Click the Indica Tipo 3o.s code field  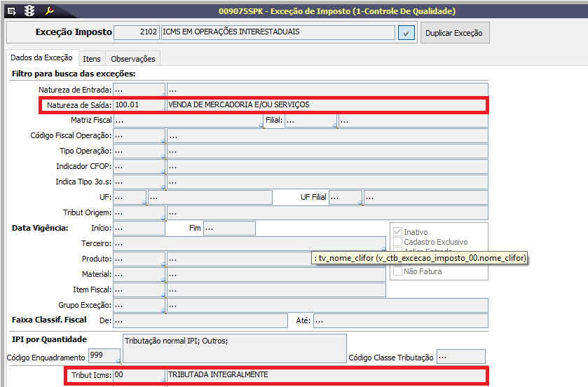coord(139,182)
